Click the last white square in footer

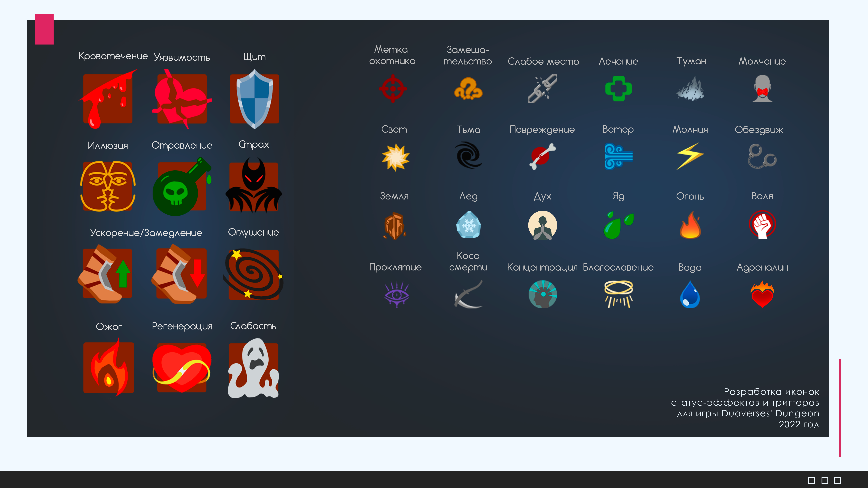[838, 480]
